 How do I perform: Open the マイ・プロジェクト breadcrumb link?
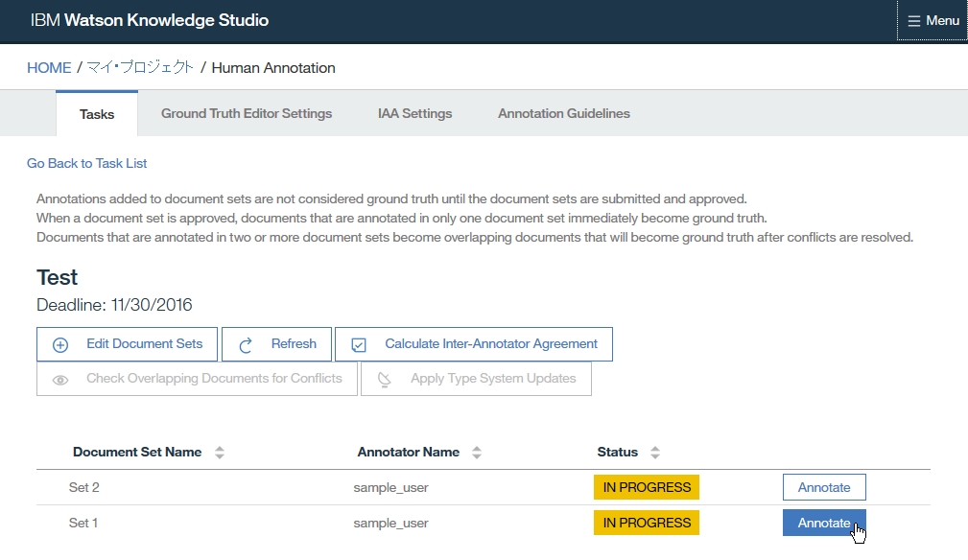pos(140,68)
